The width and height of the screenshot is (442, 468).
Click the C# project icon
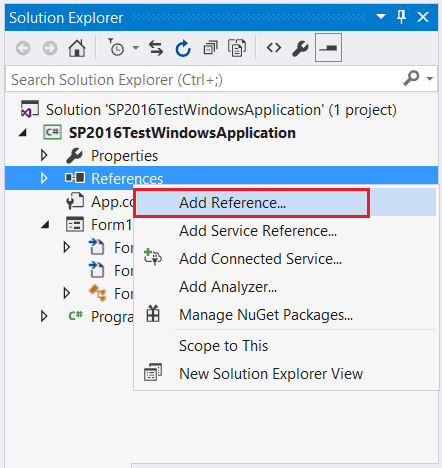pyautogui.click(x=52, y=132)
